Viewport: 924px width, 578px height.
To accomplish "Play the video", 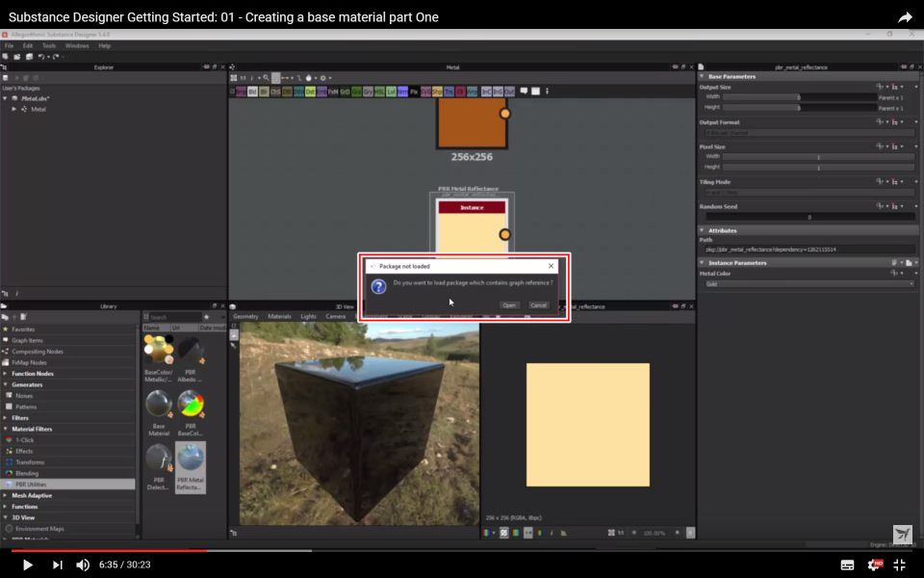I will click(x=27, y=565).
